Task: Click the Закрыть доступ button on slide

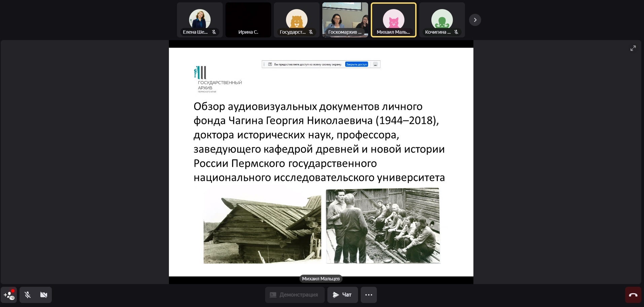Action: pos(356,64)
